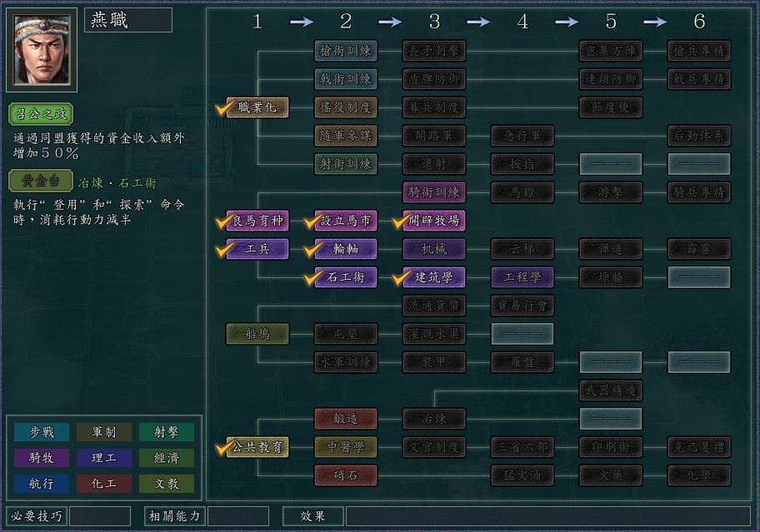Viewport: 760px width, 532px height.
Task: Choose the 工程學 technology node
Action: point(522,277)
